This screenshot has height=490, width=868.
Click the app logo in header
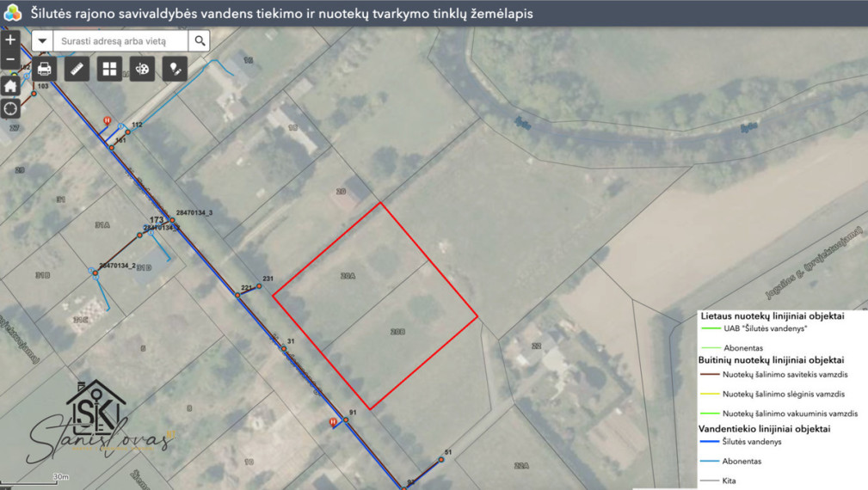click(x=12, y=13)
